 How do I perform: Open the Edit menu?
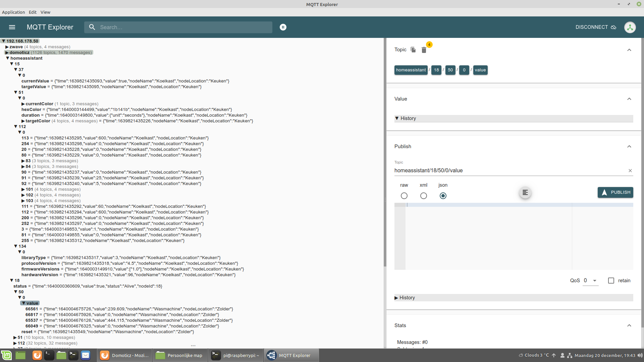(33, 12)
